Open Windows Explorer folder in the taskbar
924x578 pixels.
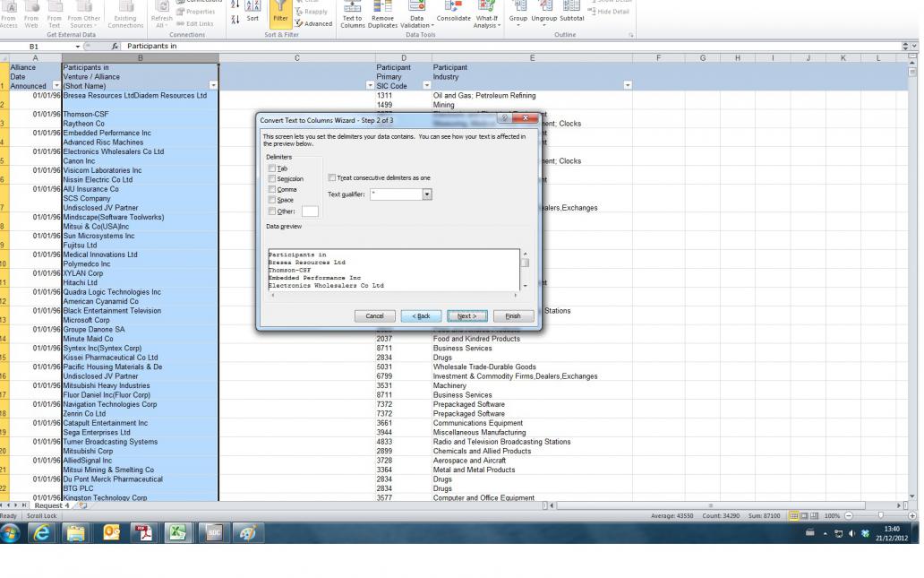point(75,533)
